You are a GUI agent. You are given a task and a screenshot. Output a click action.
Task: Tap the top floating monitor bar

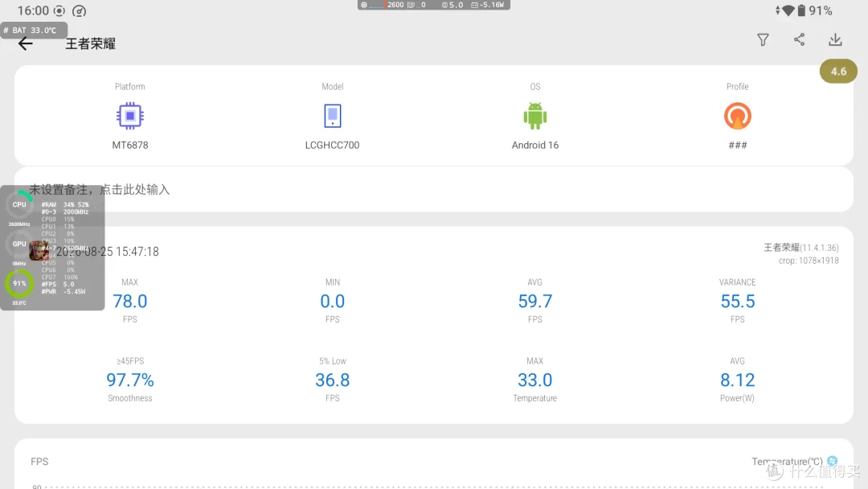click(433, 5)
